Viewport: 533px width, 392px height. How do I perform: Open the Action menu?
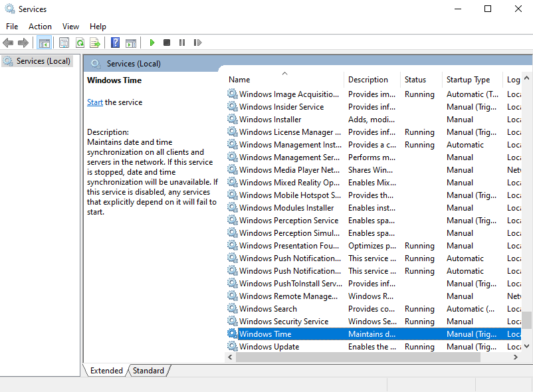coord(40,27)
